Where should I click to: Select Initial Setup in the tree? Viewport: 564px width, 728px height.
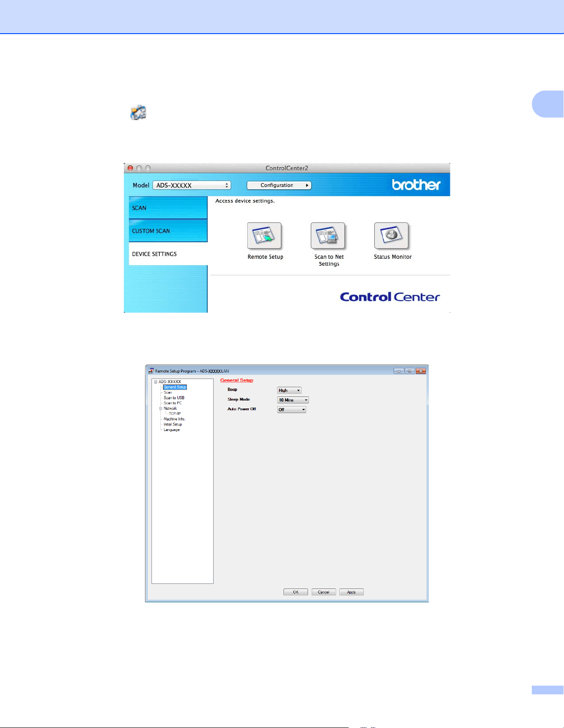pyautogui.click(x=173, y=425)
